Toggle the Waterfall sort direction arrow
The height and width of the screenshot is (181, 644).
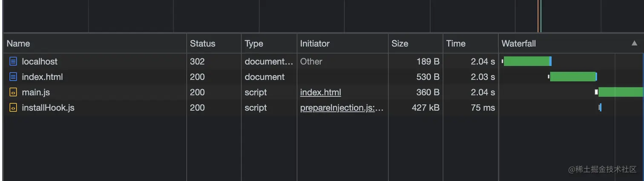click(x=634, y=43)
